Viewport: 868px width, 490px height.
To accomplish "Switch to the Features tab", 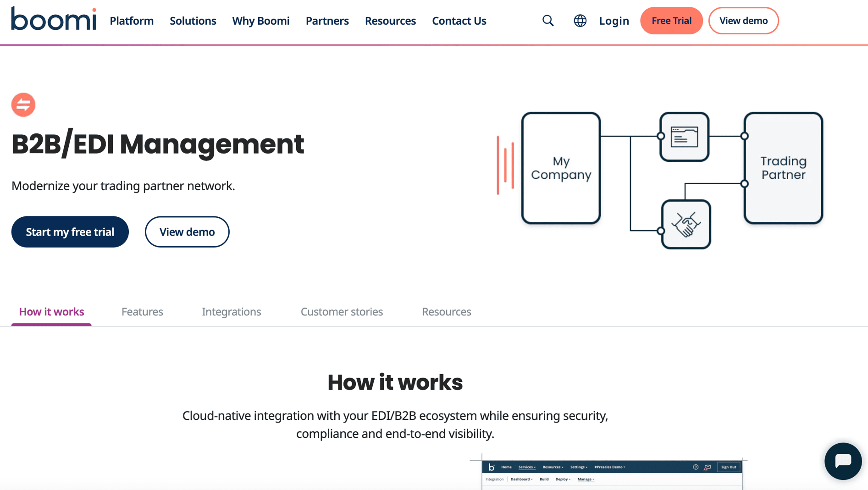I will (x=142, y=312).
